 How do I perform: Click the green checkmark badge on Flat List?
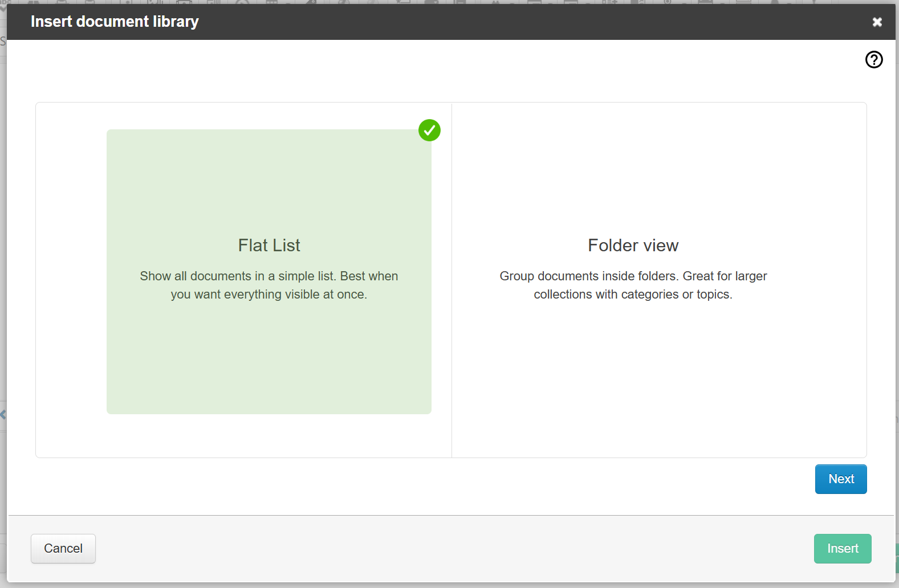coord(429,130)
